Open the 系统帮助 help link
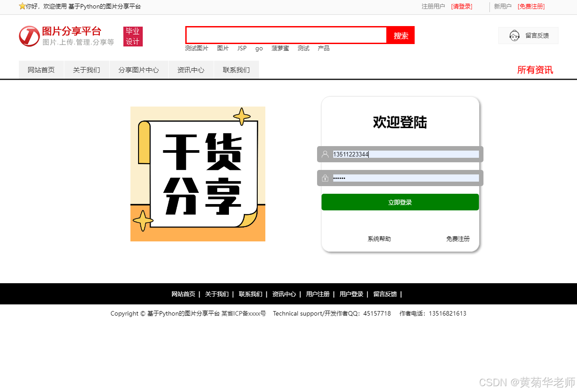This screenshot has height=392, width=577. (x=379, y=239)
